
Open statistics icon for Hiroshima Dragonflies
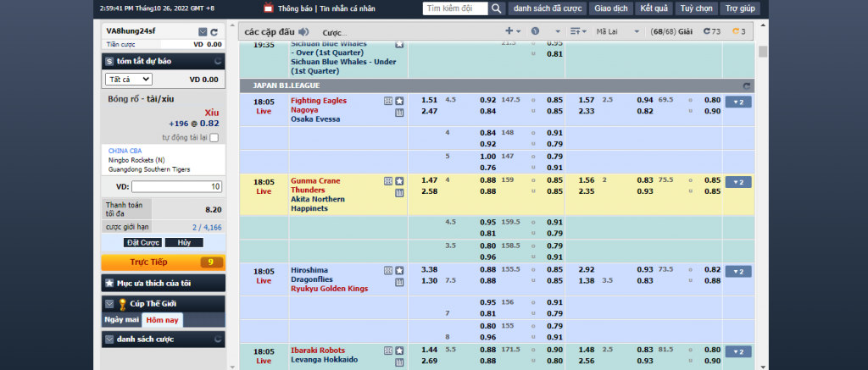(x=388, y=270)
